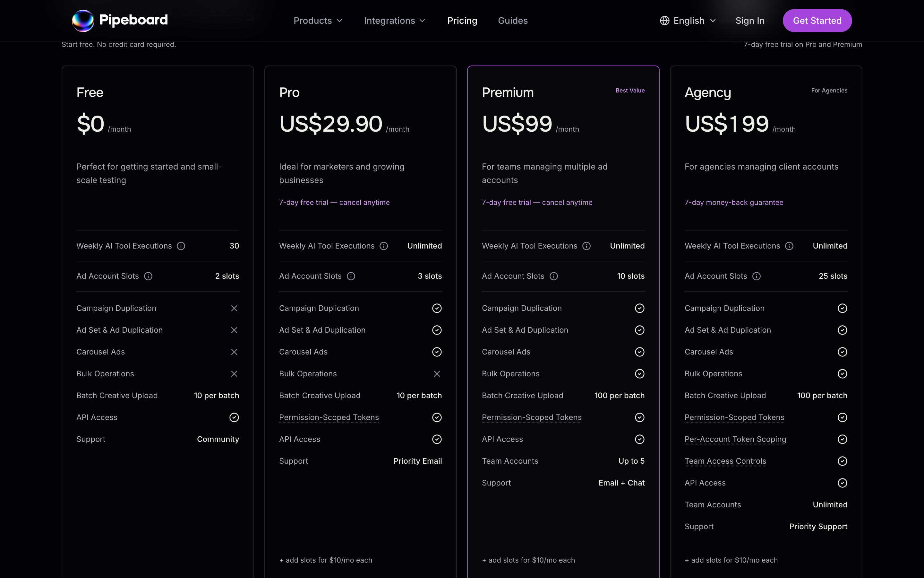Open the English language selector
Viewport: 924px width, 578px height.
click(x=688, y=21)
